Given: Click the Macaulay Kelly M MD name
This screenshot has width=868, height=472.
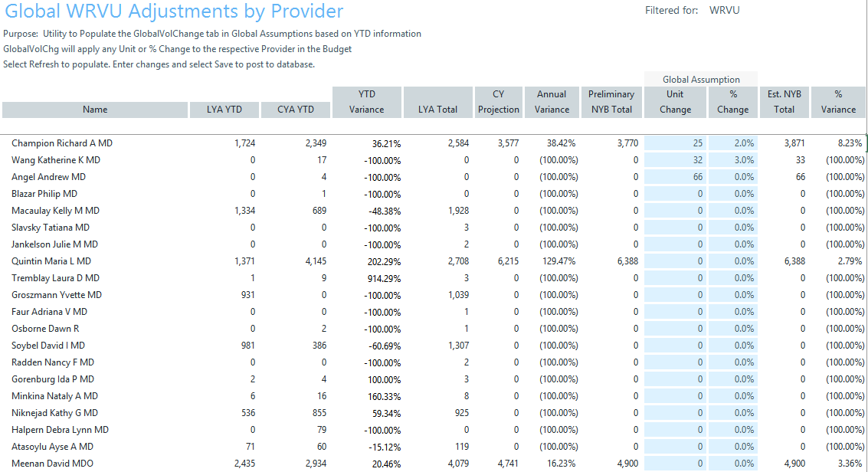Looking at the screenshot, I should (x=55, y=211).
